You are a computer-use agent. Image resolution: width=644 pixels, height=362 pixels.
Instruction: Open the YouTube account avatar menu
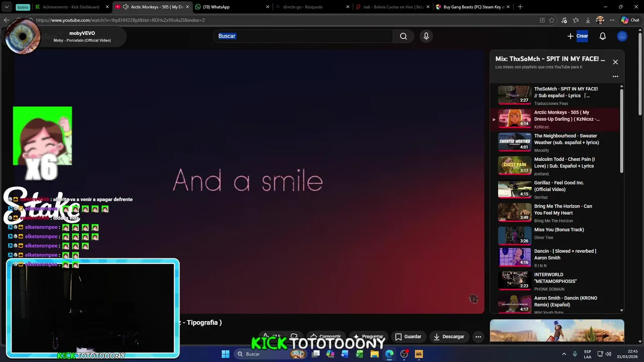622,36
